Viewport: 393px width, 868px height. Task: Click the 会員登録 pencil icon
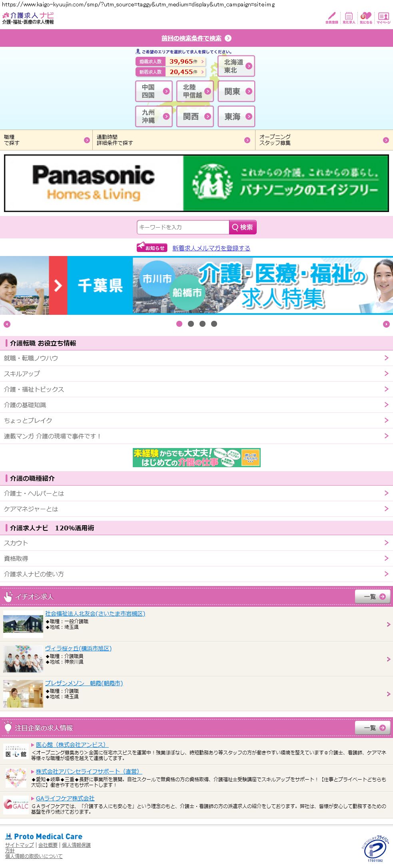click(331, 18)
